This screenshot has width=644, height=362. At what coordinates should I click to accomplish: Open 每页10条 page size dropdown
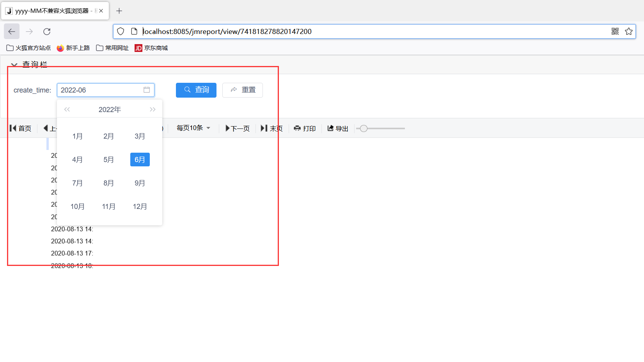point(193,128)
